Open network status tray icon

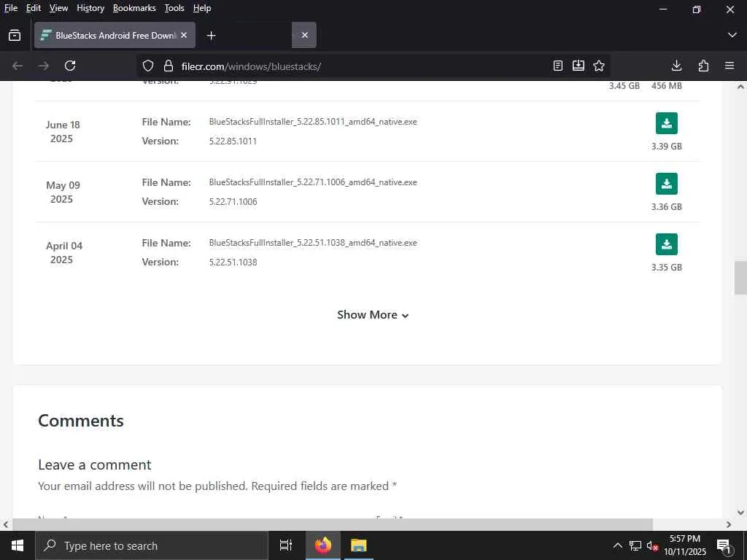[x=635, y=545]
